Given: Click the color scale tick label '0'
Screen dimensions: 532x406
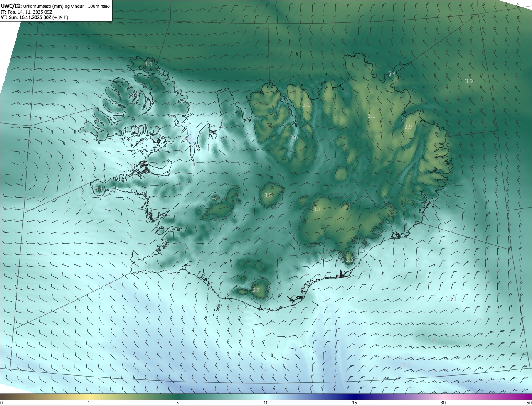Looking at the screenshot, I should [2, 403].
